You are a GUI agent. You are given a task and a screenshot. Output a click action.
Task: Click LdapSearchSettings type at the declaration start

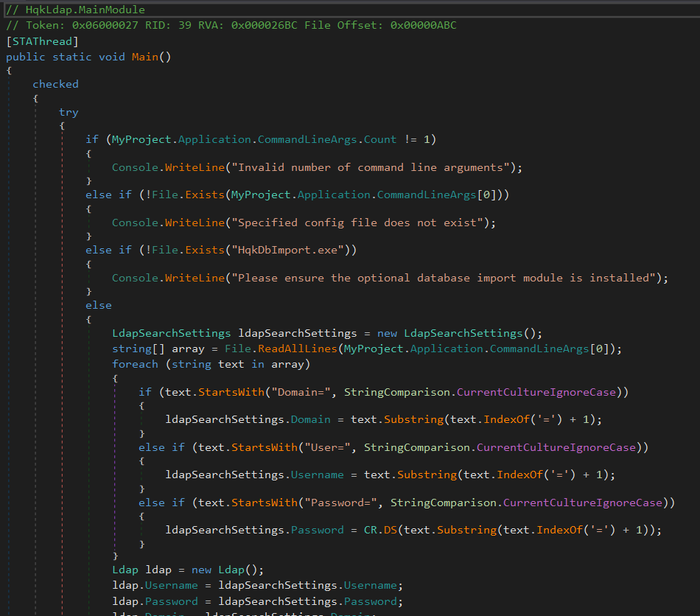point(172,334)
